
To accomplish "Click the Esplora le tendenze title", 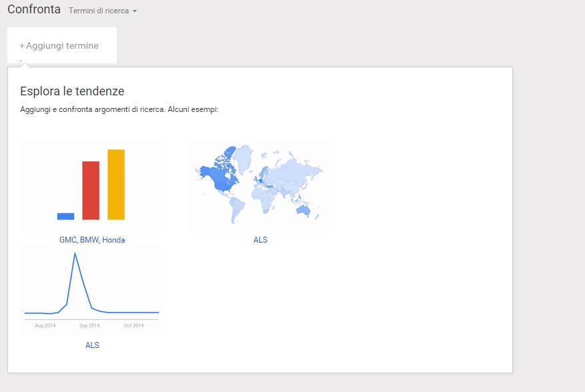I will (x=72, y=91).
